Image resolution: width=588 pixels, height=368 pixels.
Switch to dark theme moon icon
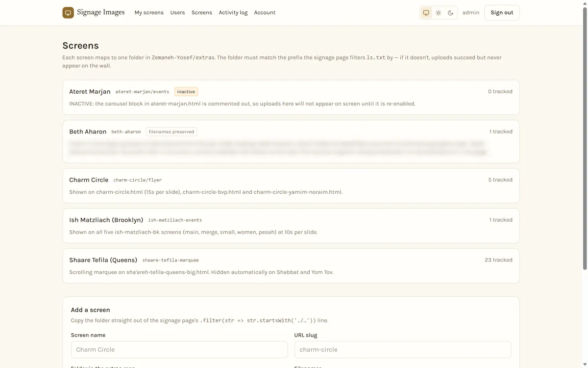pyautogui.click(x=451, y=13)
